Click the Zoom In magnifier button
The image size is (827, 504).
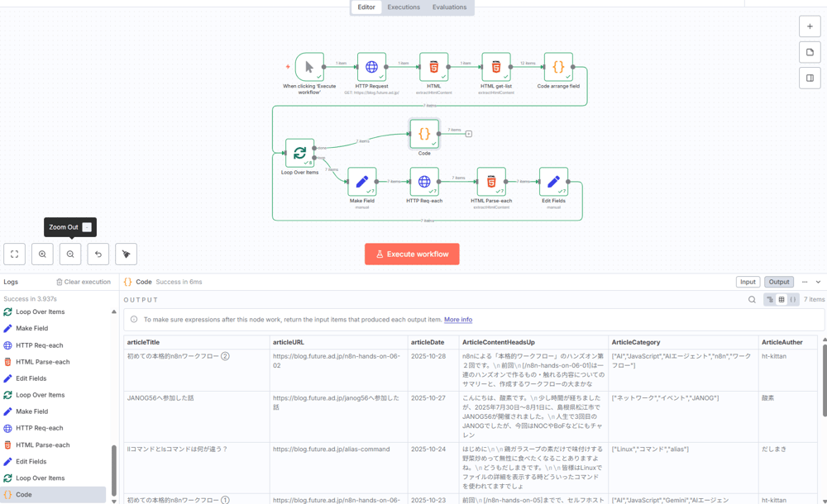pyautogui.click(x=42, y=254)
